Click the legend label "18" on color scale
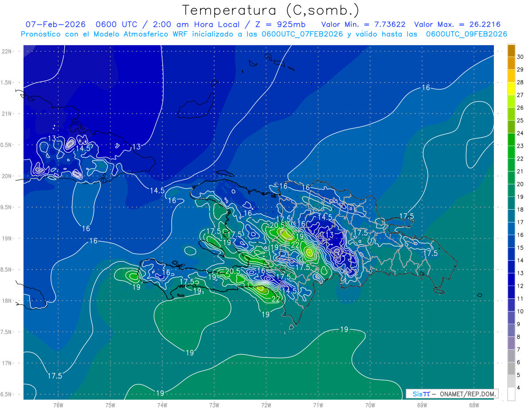The height and width of the screenshot is (411, 532). (520, 209)
